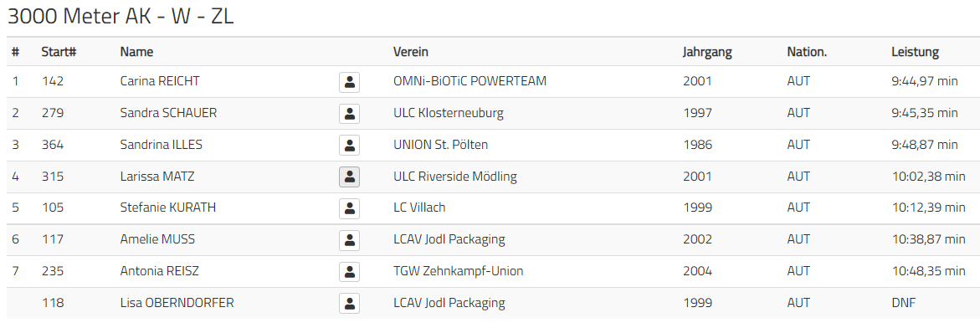Select club OMNi-BiOTiC POWERTEAM
980x328 pixels.
pos(469,81)
